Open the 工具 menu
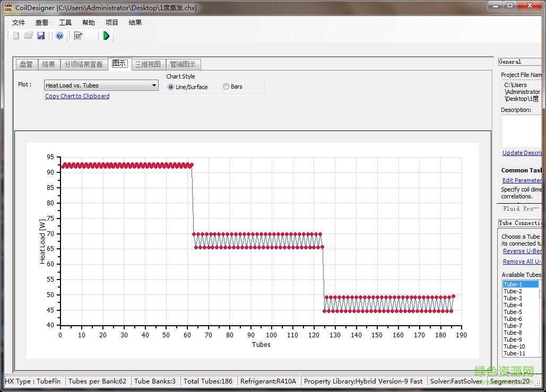546x392 pixels. point(65,23)
